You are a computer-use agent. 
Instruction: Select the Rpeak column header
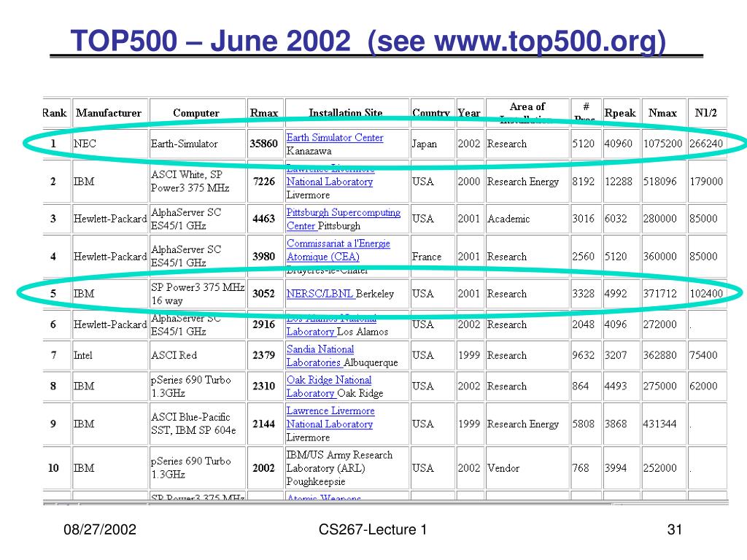620,113
